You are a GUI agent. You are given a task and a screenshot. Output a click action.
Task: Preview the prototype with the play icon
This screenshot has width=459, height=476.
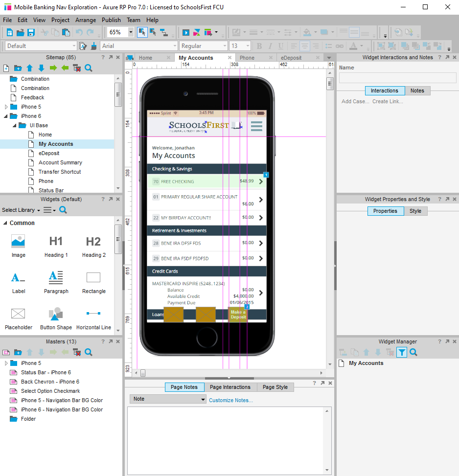[x=185, y=32]
